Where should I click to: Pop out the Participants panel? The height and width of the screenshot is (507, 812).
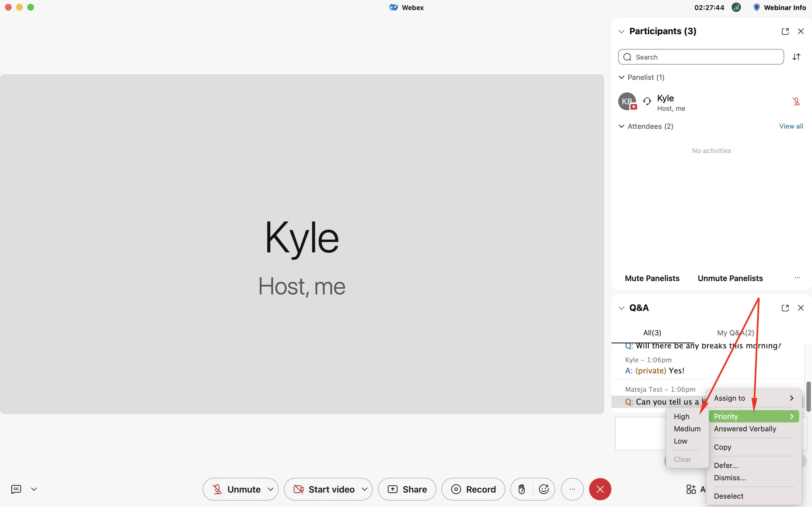click(785, 31)
